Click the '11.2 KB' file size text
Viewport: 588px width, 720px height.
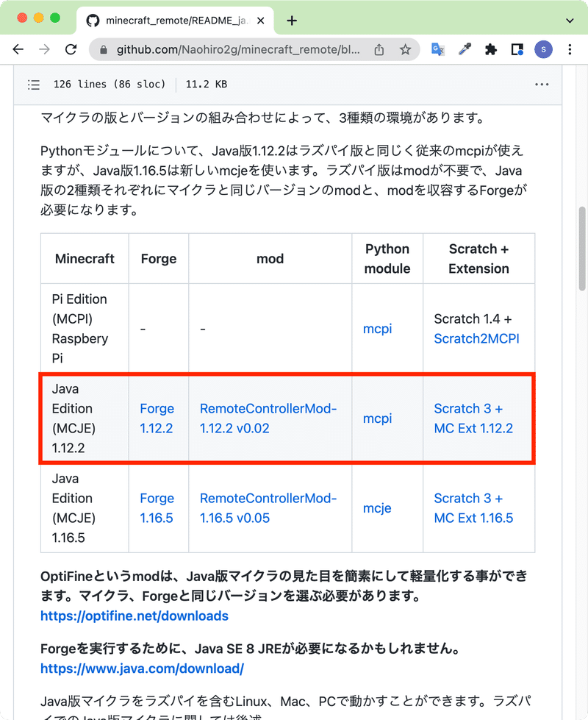point(206,85)
